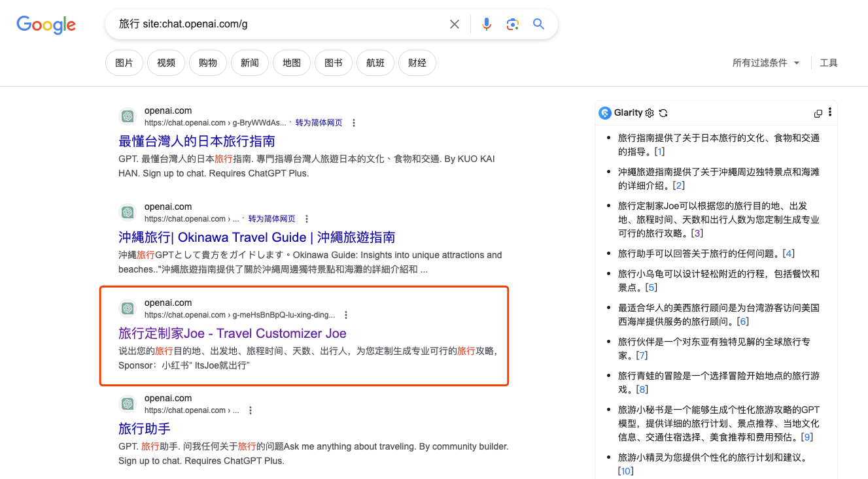Screen dimensions: 868x479
Task: Open the 旅行助手 result title
Action: (x=145, y=429)
